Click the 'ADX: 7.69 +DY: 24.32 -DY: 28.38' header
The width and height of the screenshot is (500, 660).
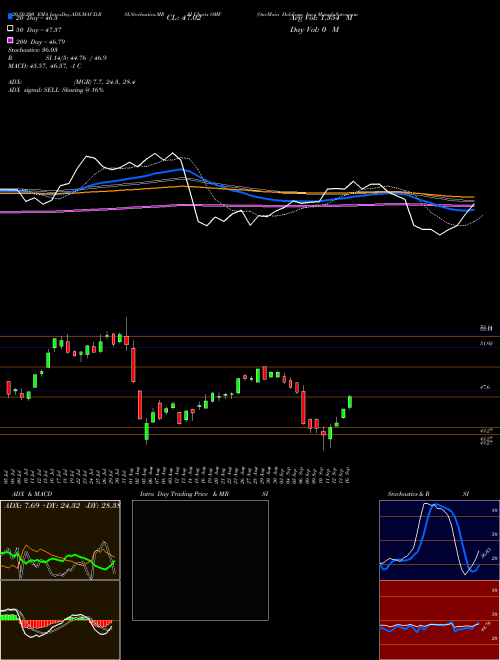click(x=62, y=505)
